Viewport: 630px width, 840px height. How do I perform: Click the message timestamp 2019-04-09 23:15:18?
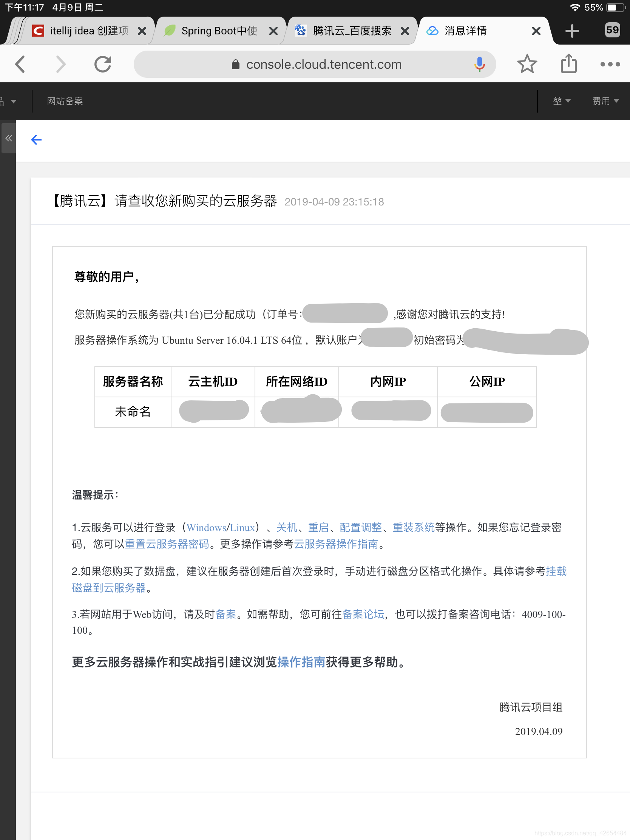(334, 202)
